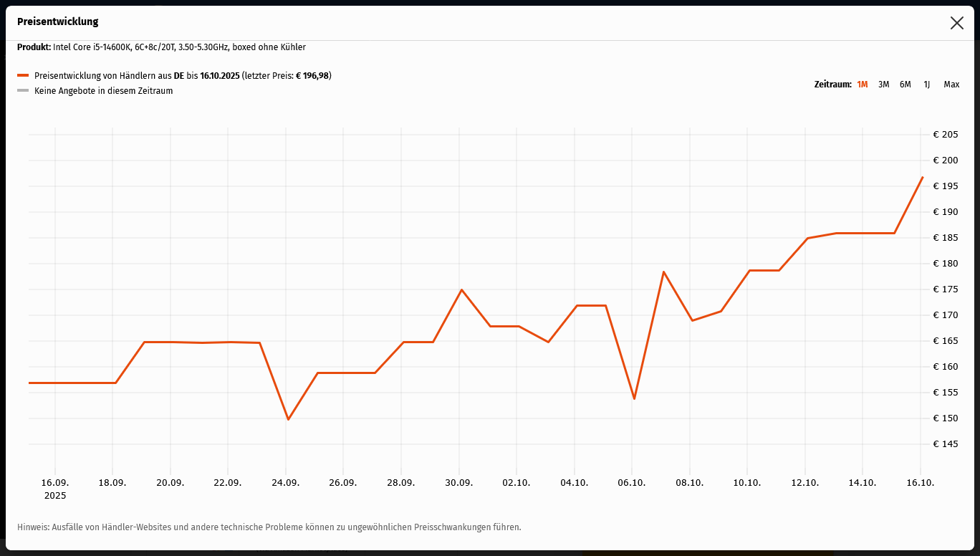Click the 16.09. date label on the x-axis
The image size is (980, 556).
55,483
